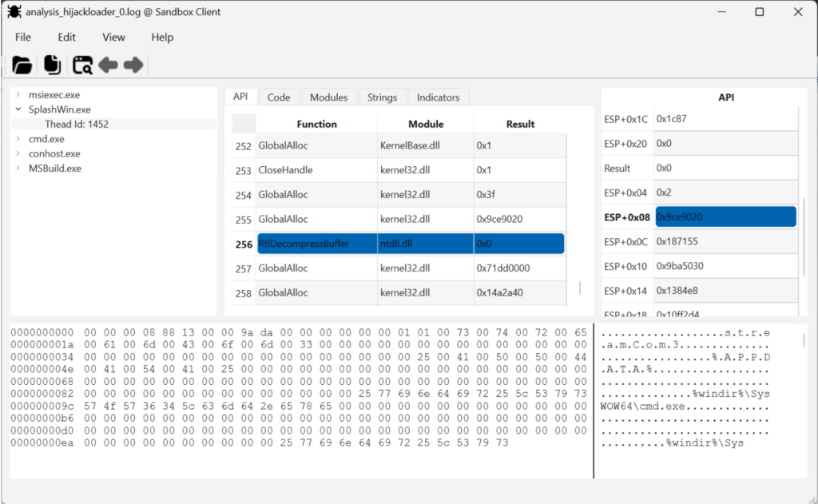Image resolution: width=818 pixels, height=504 pixels.
Task: Maximize the Sandbox Client window
Action: click(x=760, y=11)
